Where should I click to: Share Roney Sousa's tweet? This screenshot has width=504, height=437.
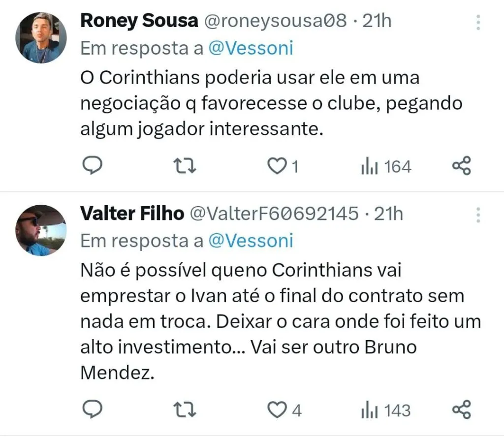[462, 166]
